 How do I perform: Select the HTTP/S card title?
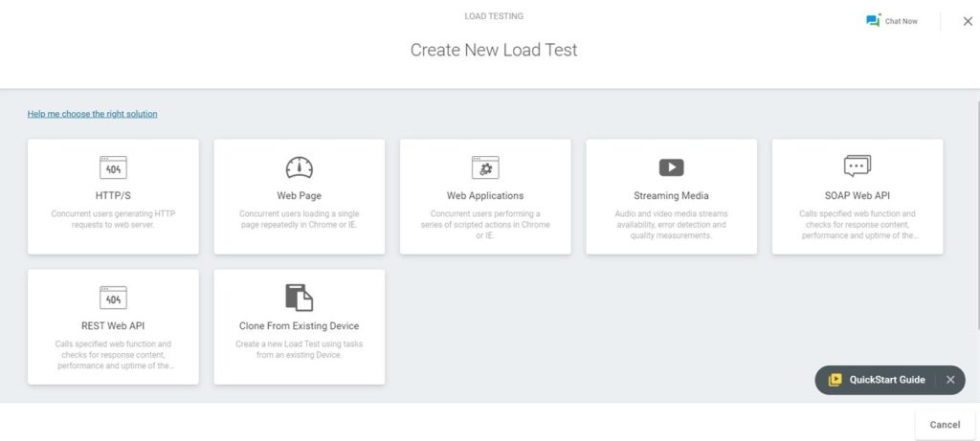(113, 195)
